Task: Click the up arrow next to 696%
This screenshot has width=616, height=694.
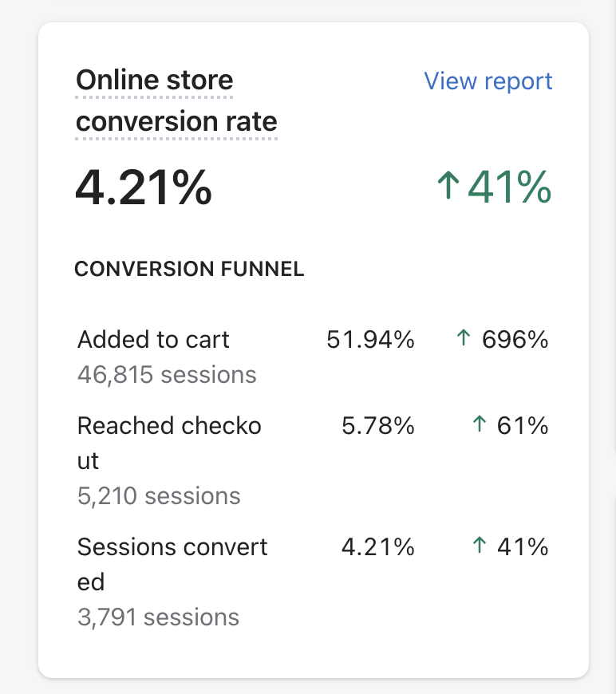Action: point(463,339)
